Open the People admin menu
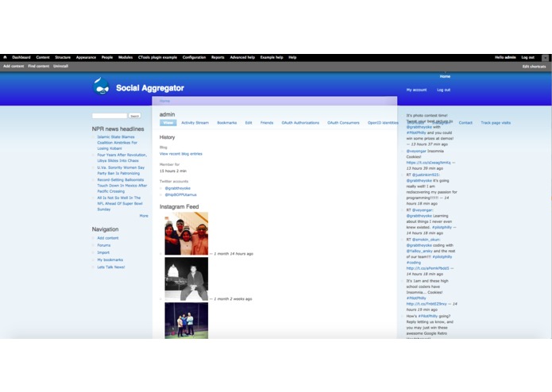 (x=107, y=57)
